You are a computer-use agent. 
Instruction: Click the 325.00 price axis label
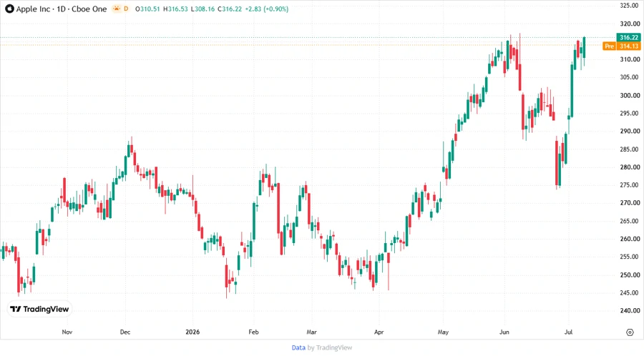630,5
